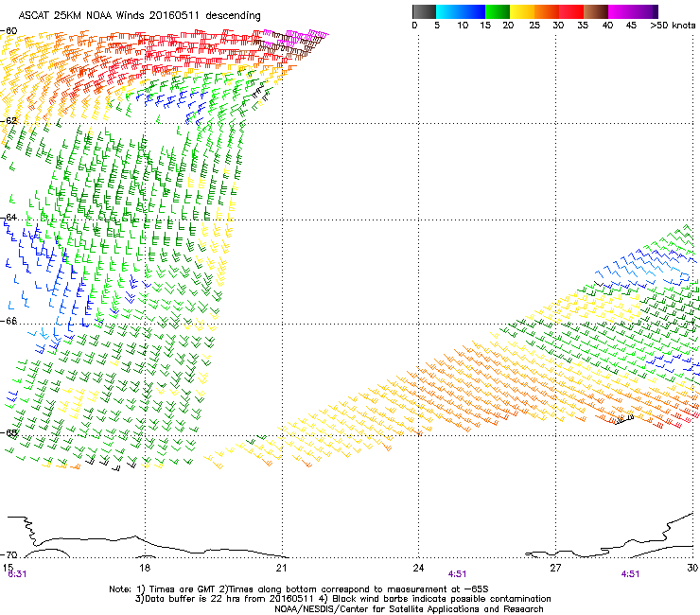This screenshot has height=615, width=700.
Task: Select the yellow 20-25 knots legend swatch
Action: pos(522,11)
